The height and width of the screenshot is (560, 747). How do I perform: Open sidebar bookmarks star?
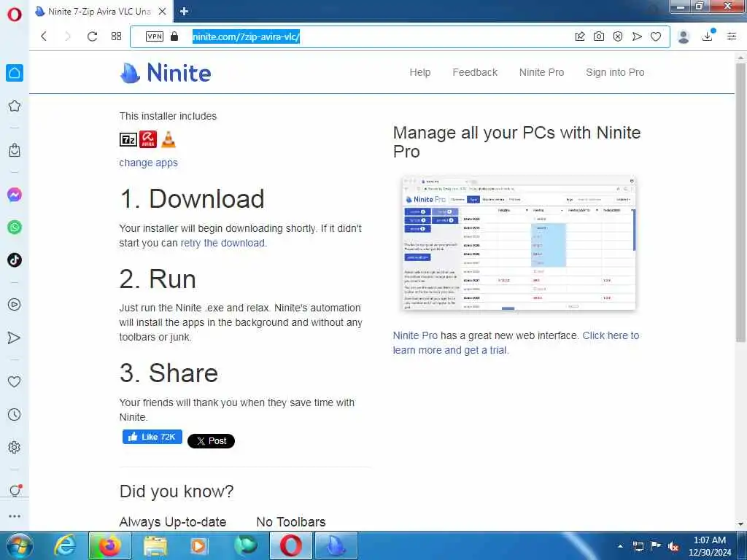tap(15, 106)
